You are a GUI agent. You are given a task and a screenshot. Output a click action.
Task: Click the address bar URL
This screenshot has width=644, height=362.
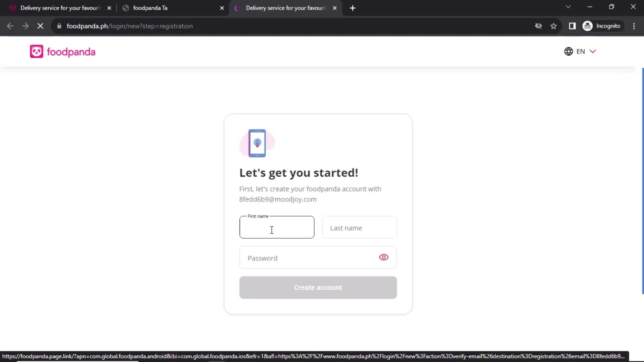point(130,26)
